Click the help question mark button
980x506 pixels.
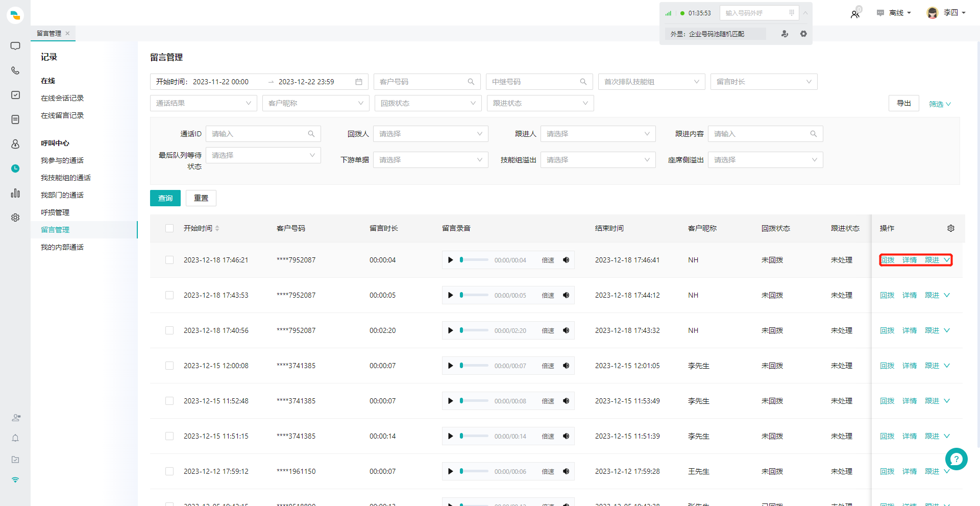(x=956, y=459)
